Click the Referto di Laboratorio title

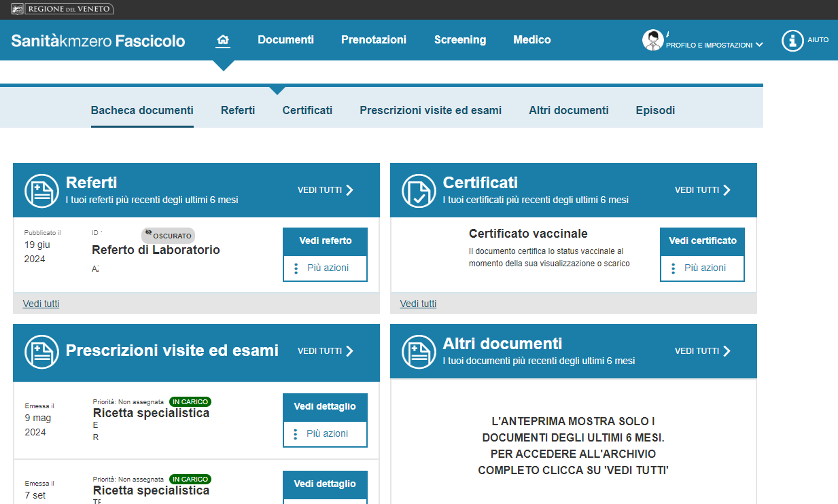[156, 250]
